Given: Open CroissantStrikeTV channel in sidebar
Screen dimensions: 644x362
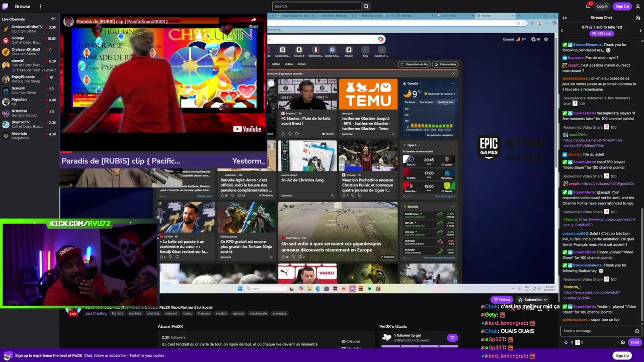Looking at the screenshot, I should pyautogui.click(x=29, y=29).
